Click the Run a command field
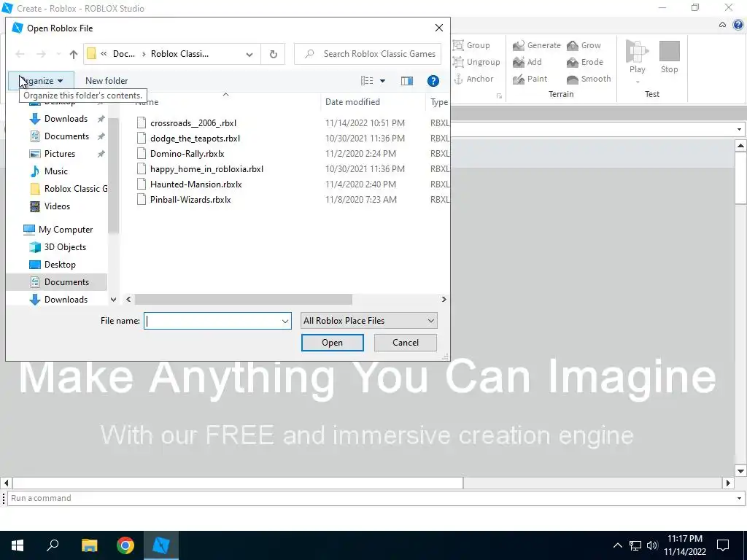 pyautogui.click(x=371, y=499)
